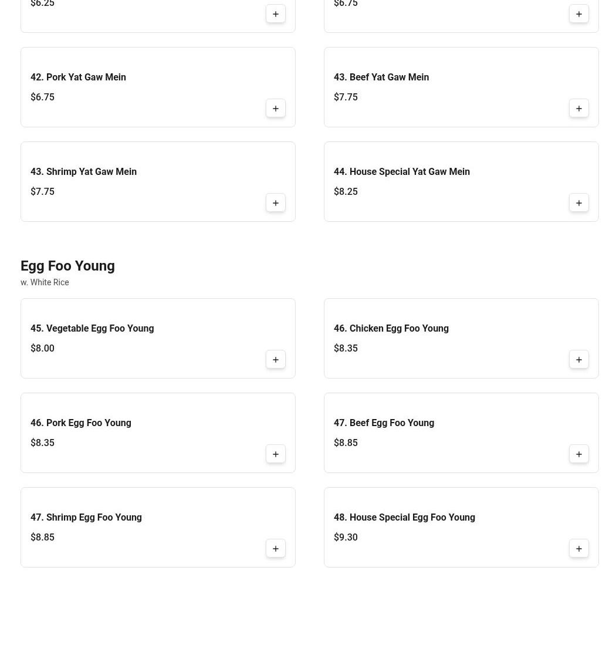Click the Egg Foo Young section heading
The image size is (616, 672).
click(x=67, y=266)
